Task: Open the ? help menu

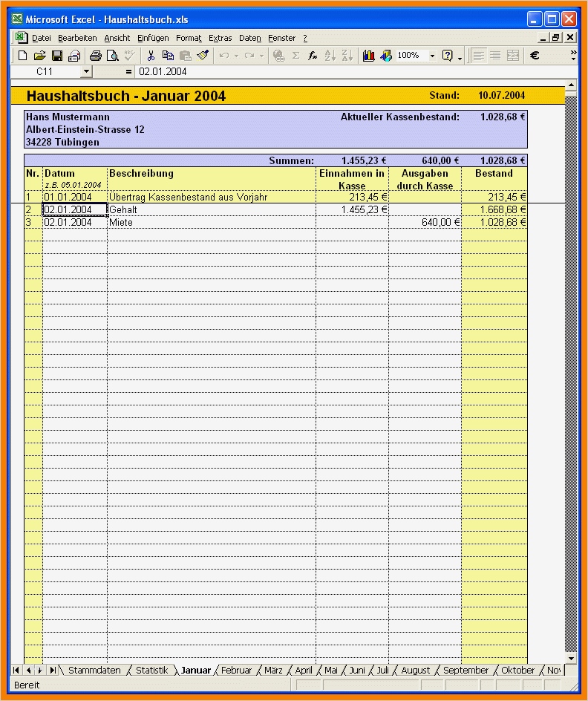Action: (305, 38)
